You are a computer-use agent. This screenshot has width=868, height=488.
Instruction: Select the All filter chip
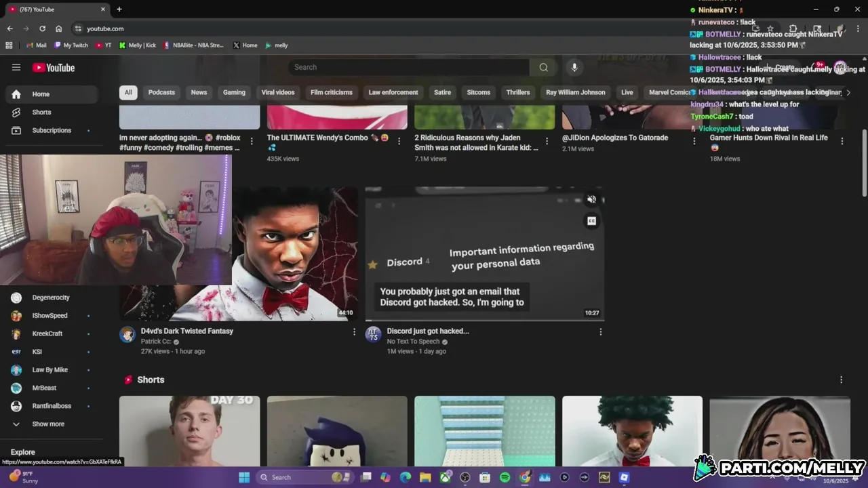coord(128,92)
